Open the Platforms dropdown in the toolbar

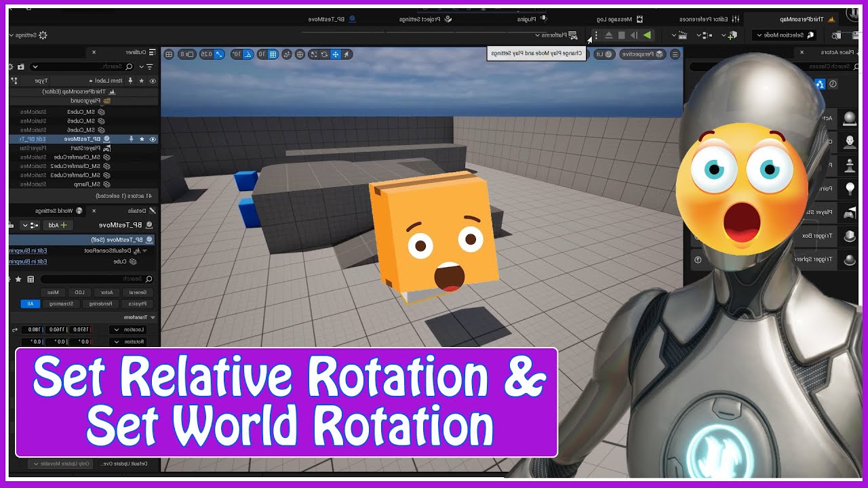click(556, 35)
